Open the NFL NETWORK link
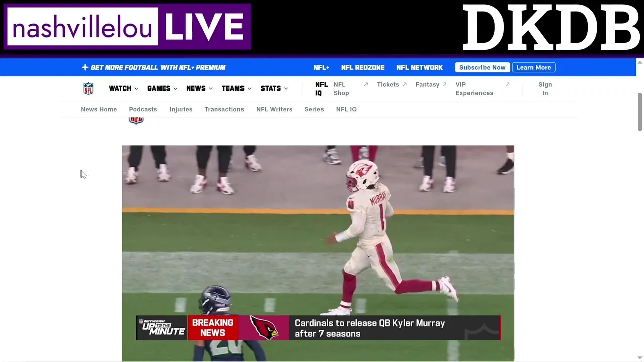Viewport: 644px width, 362px height. pyautogui.click(x=420, y=67)
